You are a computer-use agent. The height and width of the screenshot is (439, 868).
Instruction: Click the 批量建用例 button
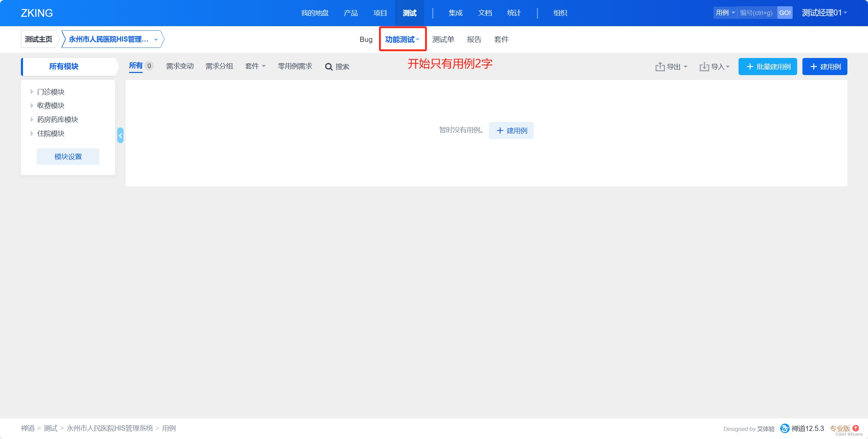(x=768, y=67)
